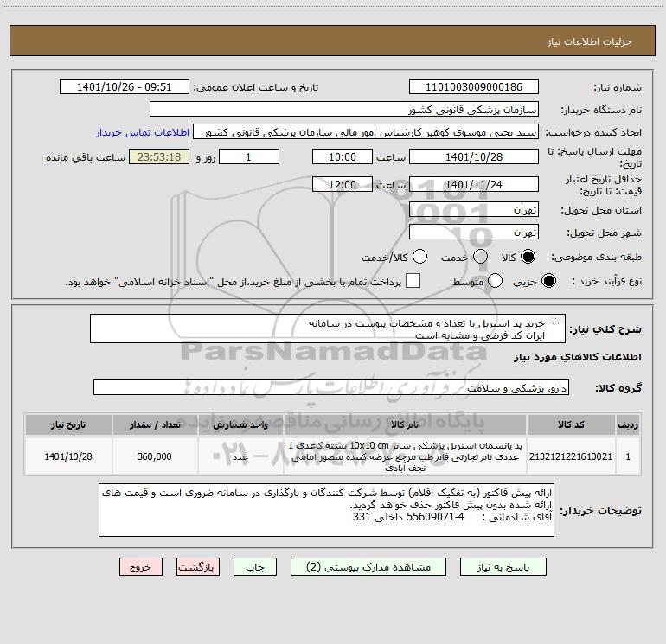Click the اطلاعات کالاهای مورد نیاز section heading
The image size is (666, 644).
[x=577, y=357]
